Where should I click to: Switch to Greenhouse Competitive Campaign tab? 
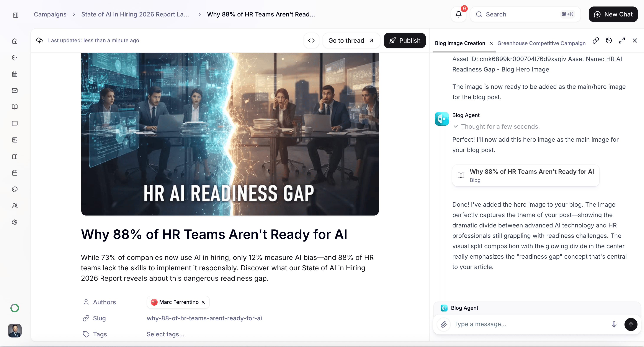click(x=541, y=43)
